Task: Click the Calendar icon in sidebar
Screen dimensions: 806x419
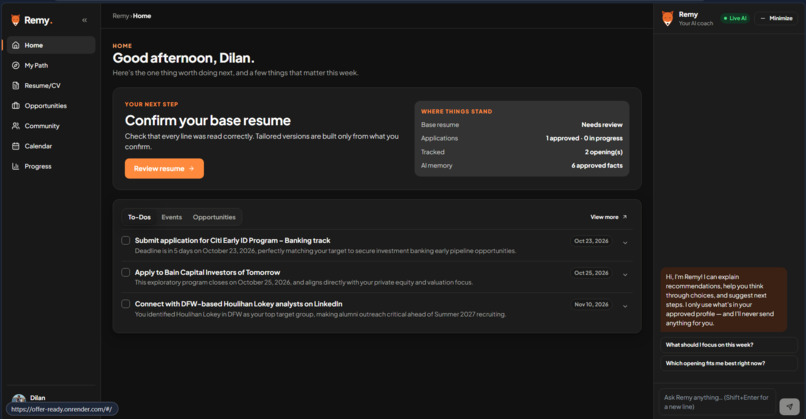Action: [x=15, y=146]
